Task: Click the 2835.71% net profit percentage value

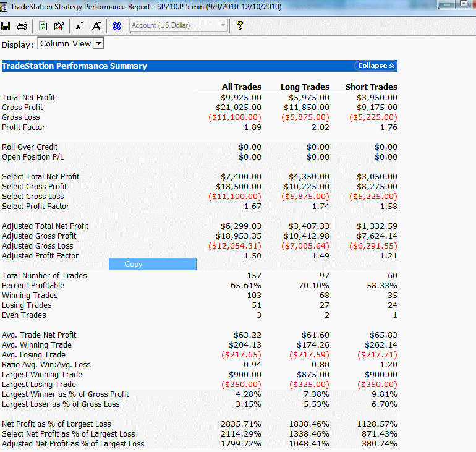Action: pyautogui.click(x=241, y=424)
